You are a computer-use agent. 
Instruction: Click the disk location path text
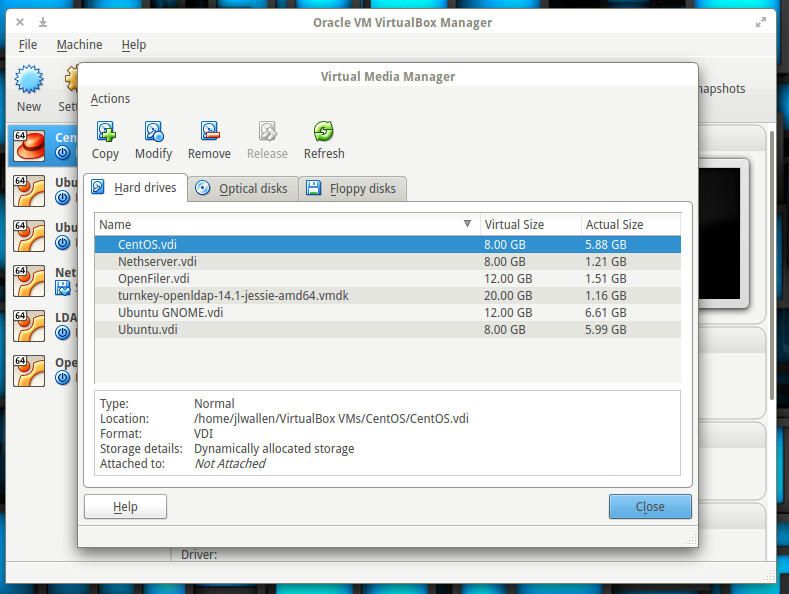331,419
